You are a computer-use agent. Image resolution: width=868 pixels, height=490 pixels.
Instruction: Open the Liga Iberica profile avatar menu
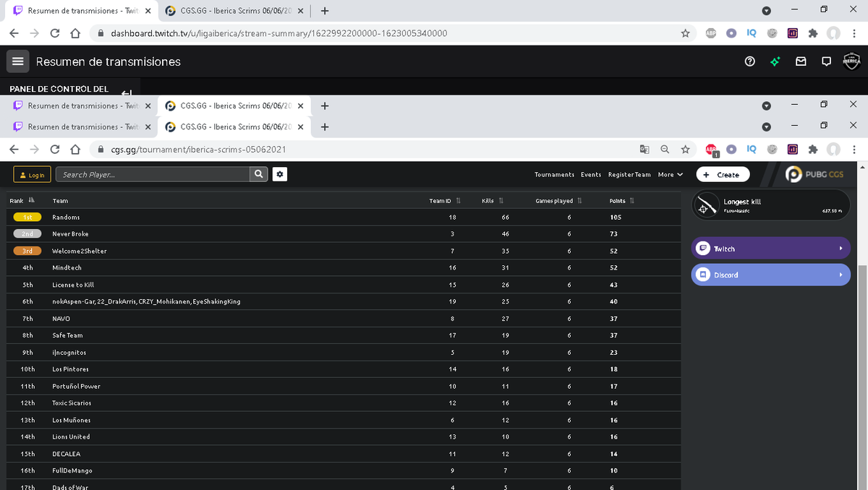pos(851,61)
